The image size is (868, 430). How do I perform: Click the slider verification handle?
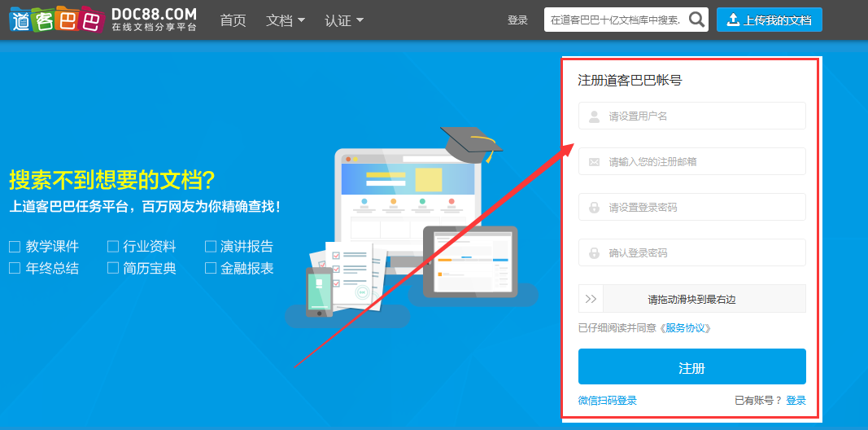591,299
